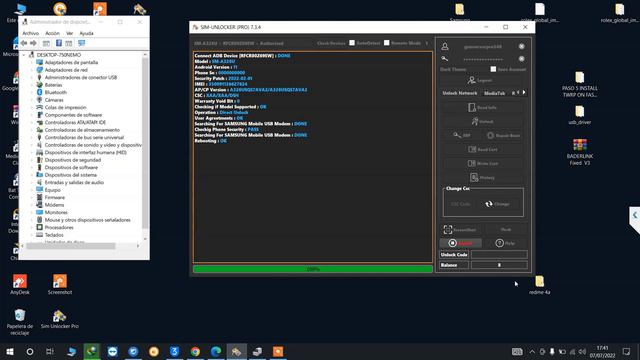Select Adaptadores de red in device tree
Viewport: 640px width, 360px height.
(66, 70)
